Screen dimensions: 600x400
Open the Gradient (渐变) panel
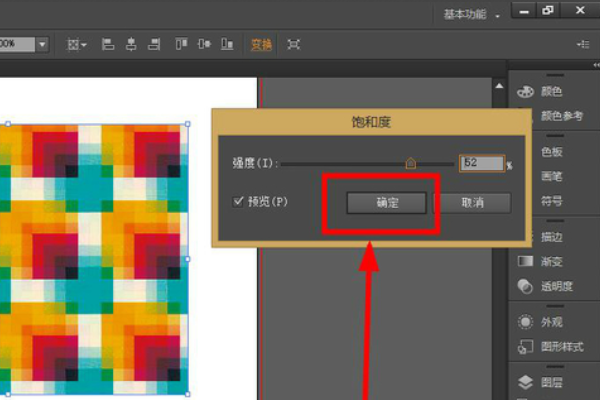click(549, 261)
